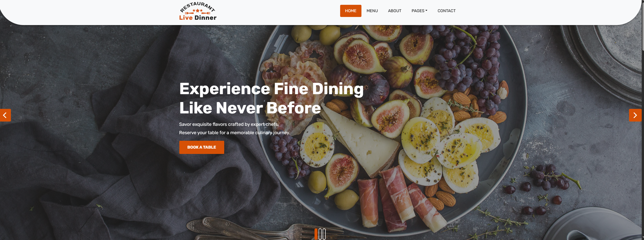
Task: Click the "Live Dinner" wordmark text
Action: (198, 18)
